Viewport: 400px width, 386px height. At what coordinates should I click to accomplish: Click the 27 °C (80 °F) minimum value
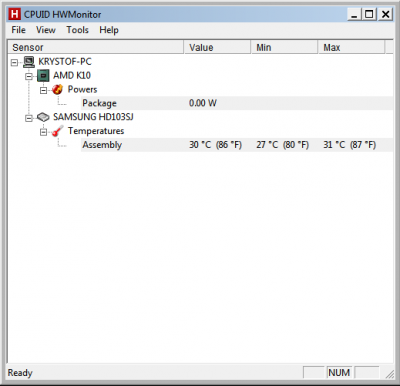282,145
